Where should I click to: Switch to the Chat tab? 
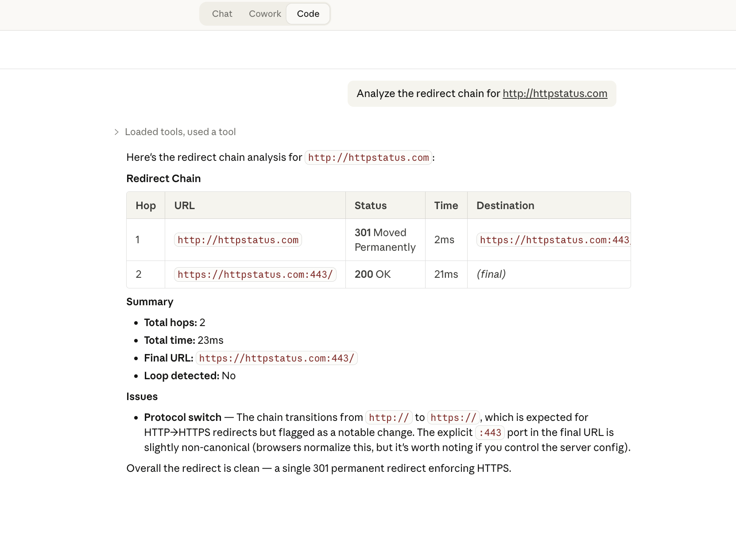[x=222, y=14]
